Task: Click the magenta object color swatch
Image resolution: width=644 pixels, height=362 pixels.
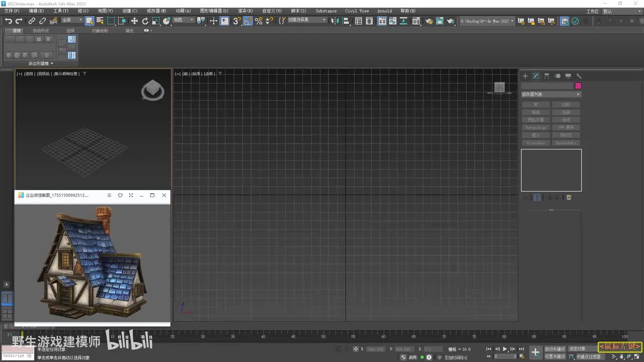Action: pos(578,86)
